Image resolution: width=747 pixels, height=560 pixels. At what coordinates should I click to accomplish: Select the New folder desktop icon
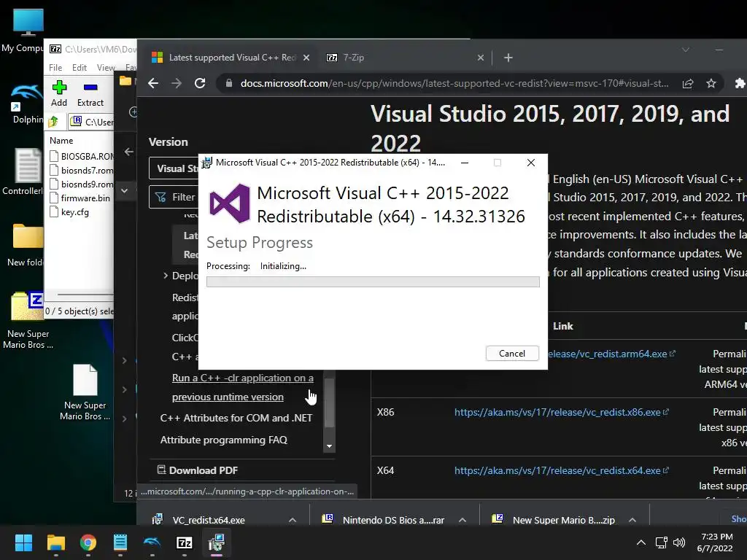coord(26,245)
